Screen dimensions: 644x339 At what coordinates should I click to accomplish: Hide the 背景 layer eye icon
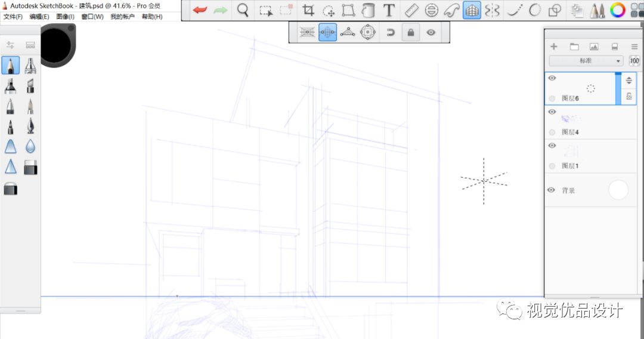click(552, 190)
